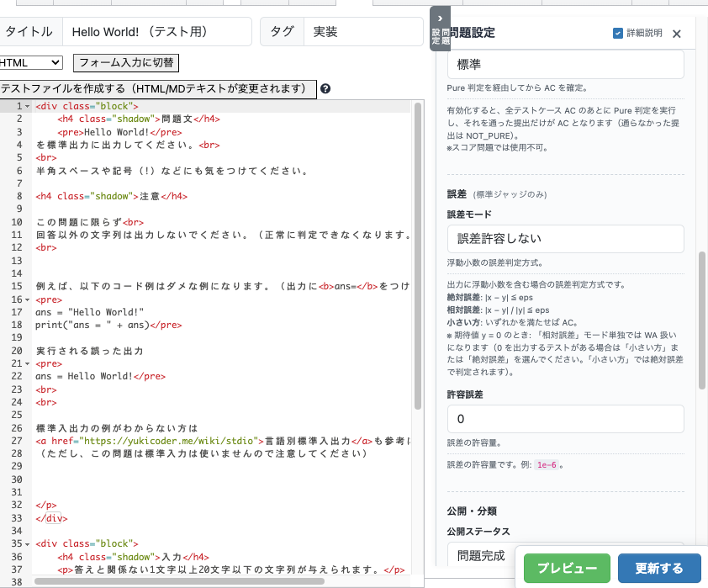Toggle the 詳細説明 checkbox
Image resolution: width=708 pixels, height=588 pixels.
click(x=618, y=33)
